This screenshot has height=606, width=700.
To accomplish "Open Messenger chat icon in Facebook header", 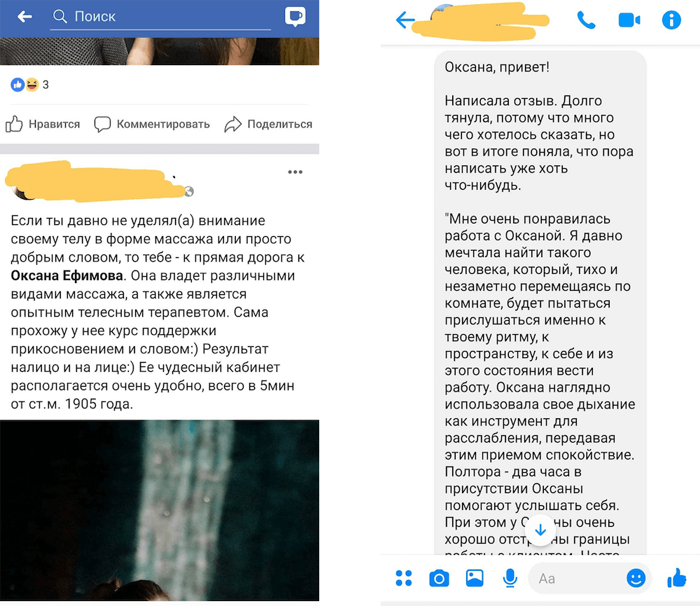I will coord(295,17).
